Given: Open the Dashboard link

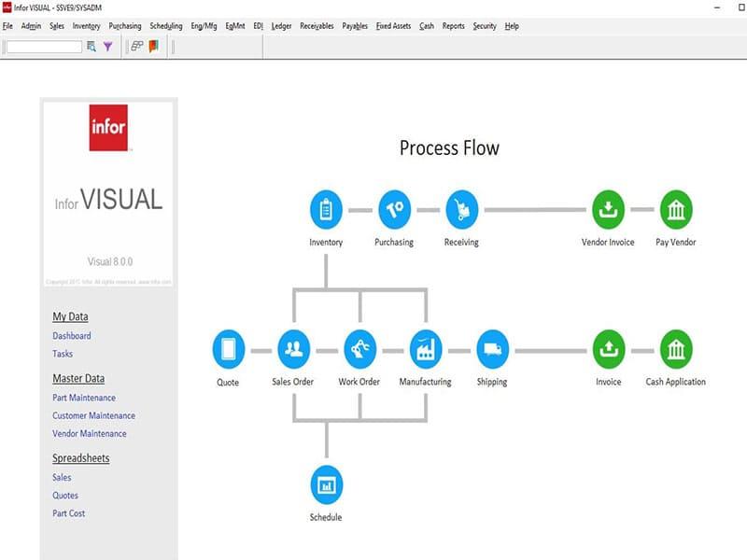Looking at the screenshot, I should (x=72, y=336).
